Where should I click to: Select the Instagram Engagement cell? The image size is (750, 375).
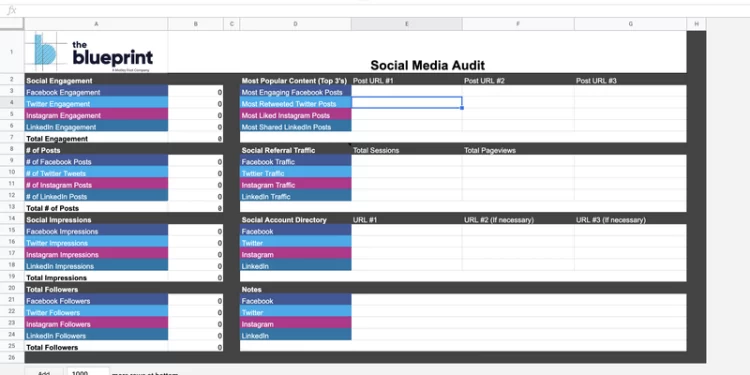tap(96, 115)
